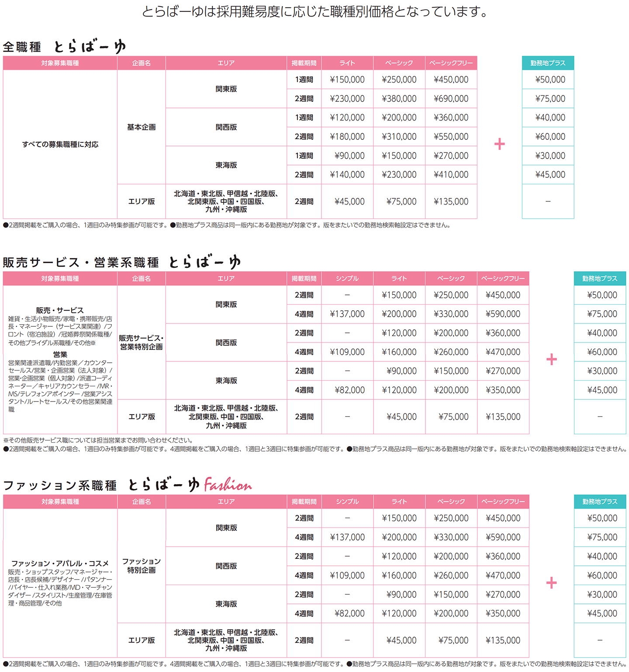
Task: Click the 勤務地プラス header beside the 全職種 table
Action: coord(548,63)
